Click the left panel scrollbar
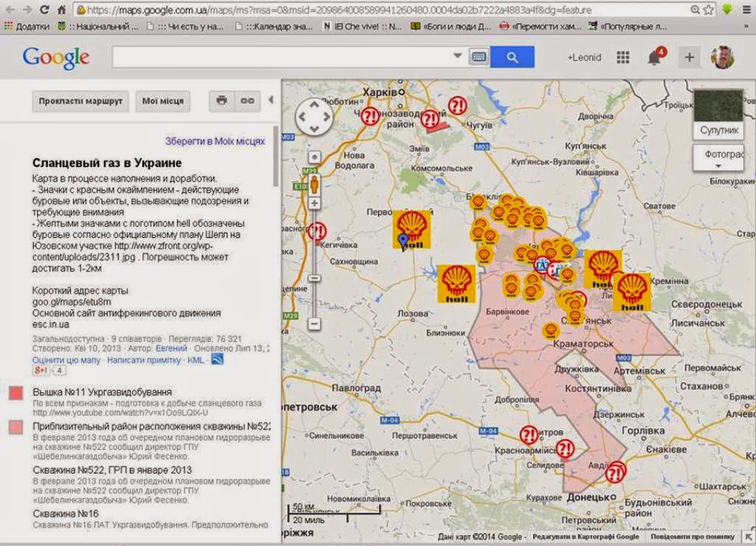Viewport: 756px width, 546px height. [276, 157]
